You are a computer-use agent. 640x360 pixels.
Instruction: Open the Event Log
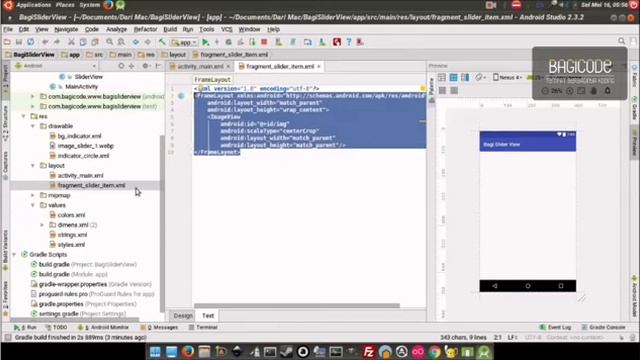tap(555, 327)
